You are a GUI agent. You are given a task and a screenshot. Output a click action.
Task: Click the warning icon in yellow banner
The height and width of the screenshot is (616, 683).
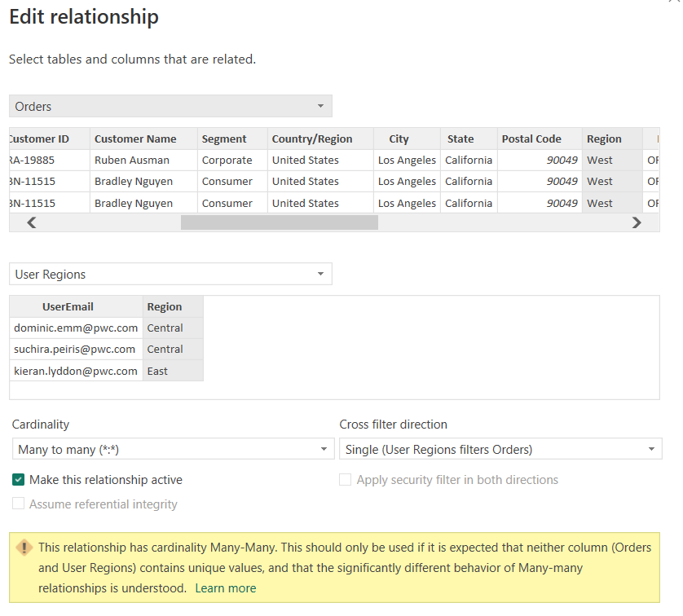point(24,548)
